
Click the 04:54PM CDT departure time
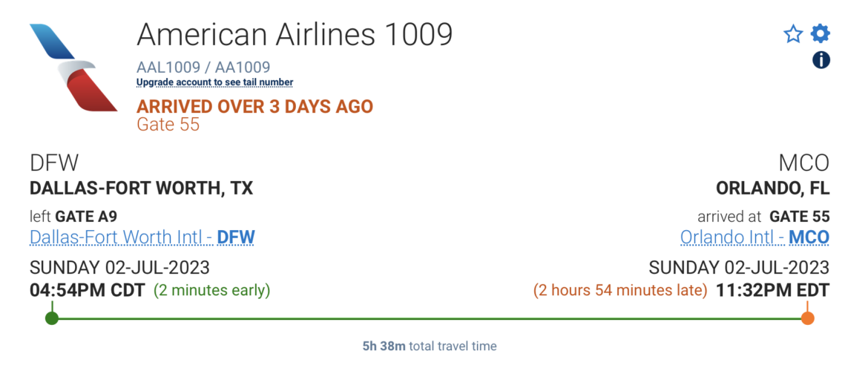pos(88,290)
